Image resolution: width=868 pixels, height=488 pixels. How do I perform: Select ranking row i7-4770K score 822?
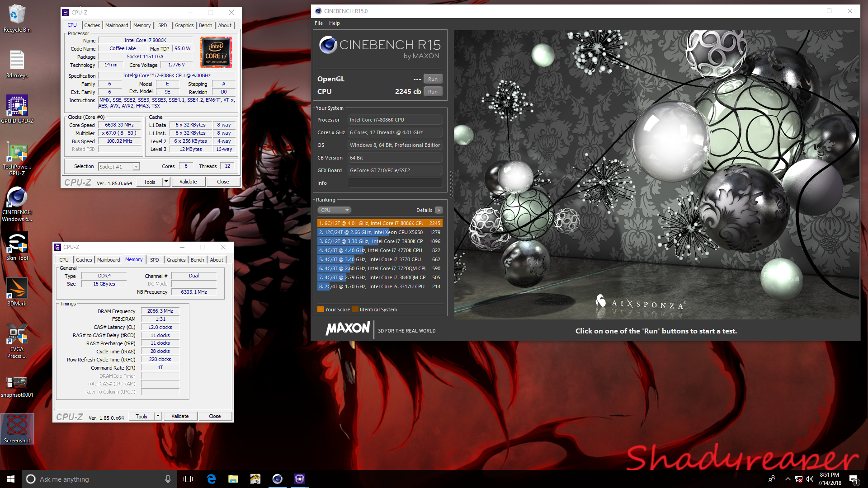[380, 250]
